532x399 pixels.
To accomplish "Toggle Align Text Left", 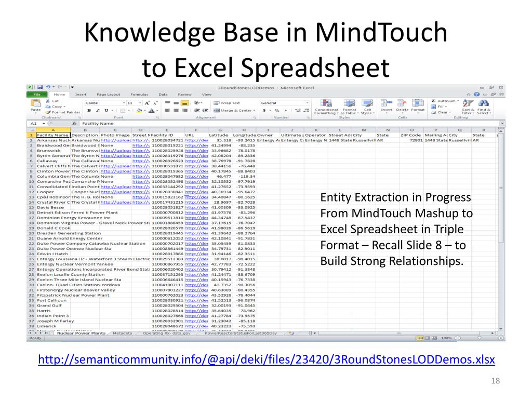I will [168, 110].
